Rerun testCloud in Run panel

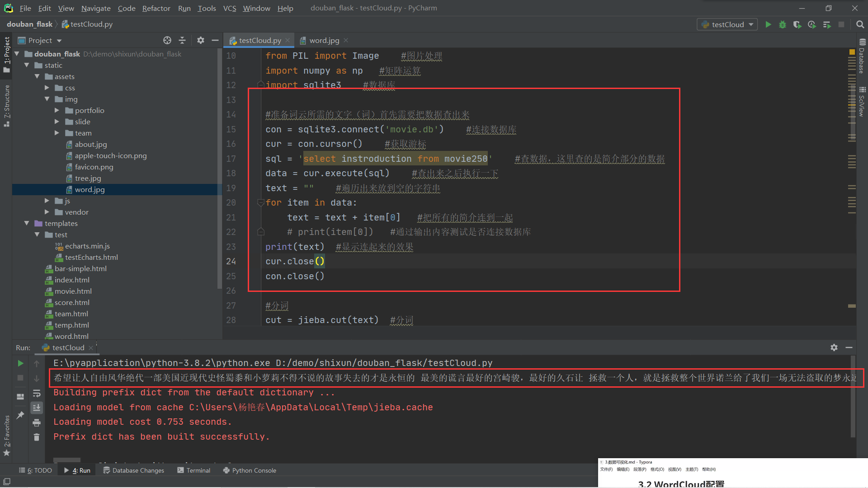coord(20,363)
